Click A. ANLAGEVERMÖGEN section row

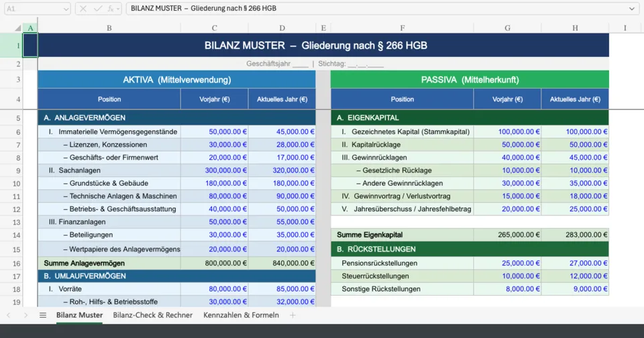176,118
